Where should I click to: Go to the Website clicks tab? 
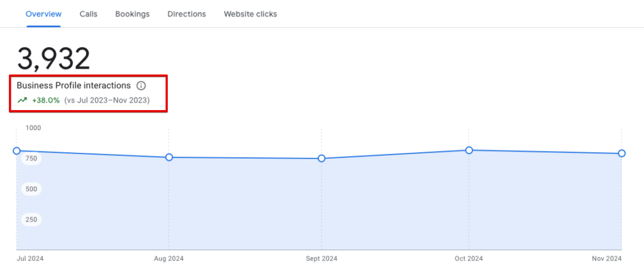tap(250, 14)
